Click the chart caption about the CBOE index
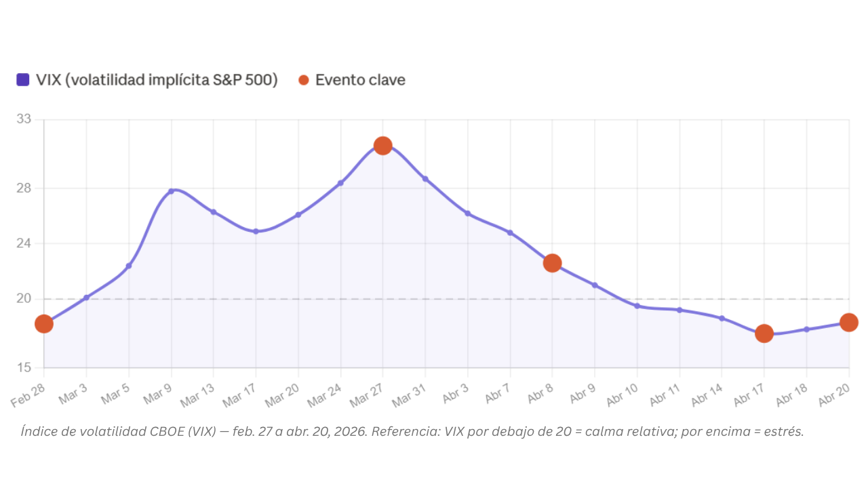The width and height of the screenshot is (868, 488). 412,432
